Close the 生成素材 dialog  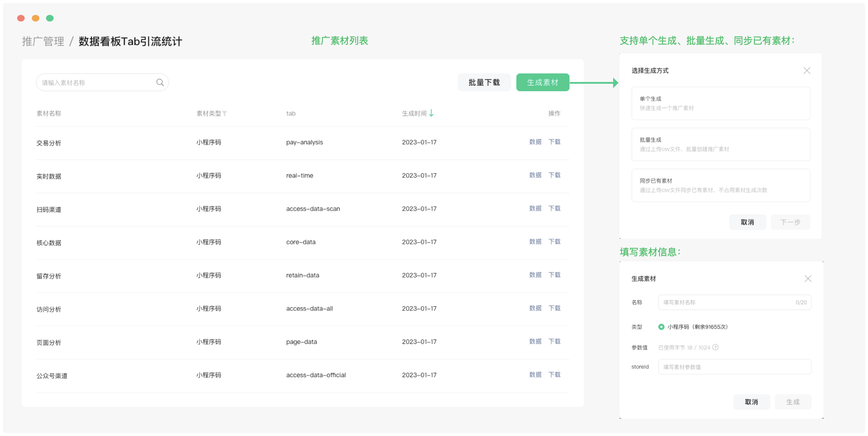(808, 279)
